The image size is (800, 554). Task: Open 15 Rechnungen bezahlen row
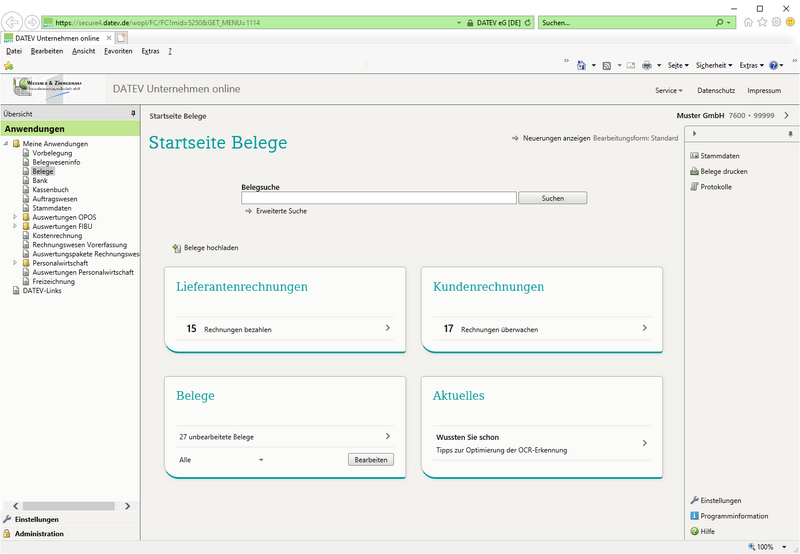285,329
